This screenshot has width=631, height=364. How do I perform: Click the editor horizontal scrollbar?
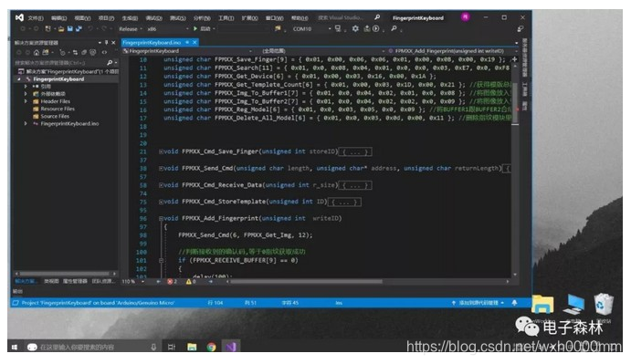306,282
